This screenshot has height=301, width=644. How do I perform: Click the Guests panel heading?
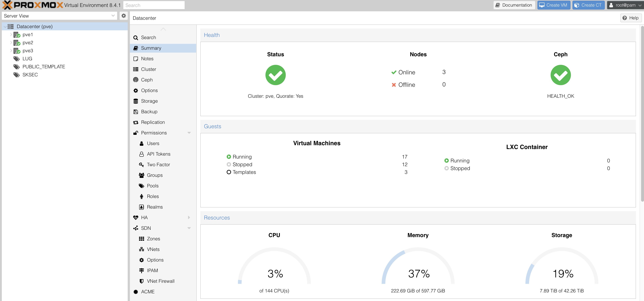pyautogui.click(x=213, y=126)
